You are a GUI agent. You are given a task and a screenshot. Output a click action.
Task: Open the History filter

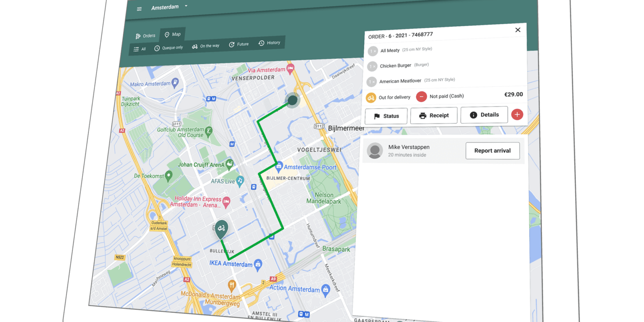coord(269,43)
